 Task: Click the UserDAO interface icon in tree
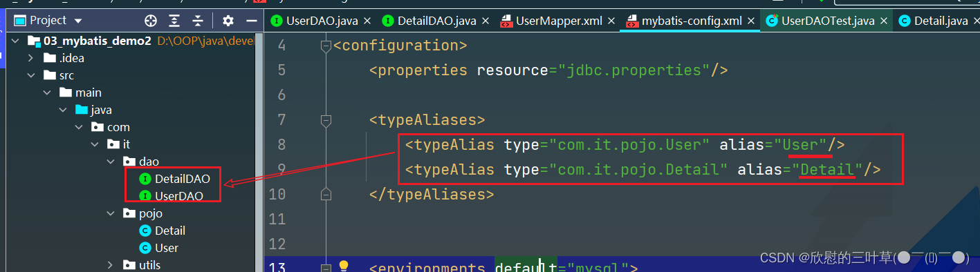click(x=145, y=196)
